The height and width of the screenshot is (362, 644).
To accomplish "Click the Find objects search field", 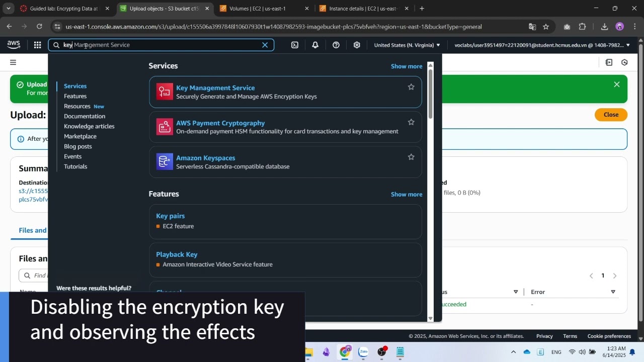I will tap(34, 276).
